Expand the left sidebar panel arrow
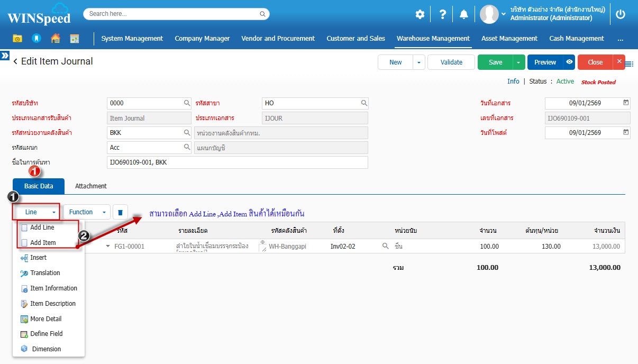This screenshot has height=364, width=638. (5, 56)
